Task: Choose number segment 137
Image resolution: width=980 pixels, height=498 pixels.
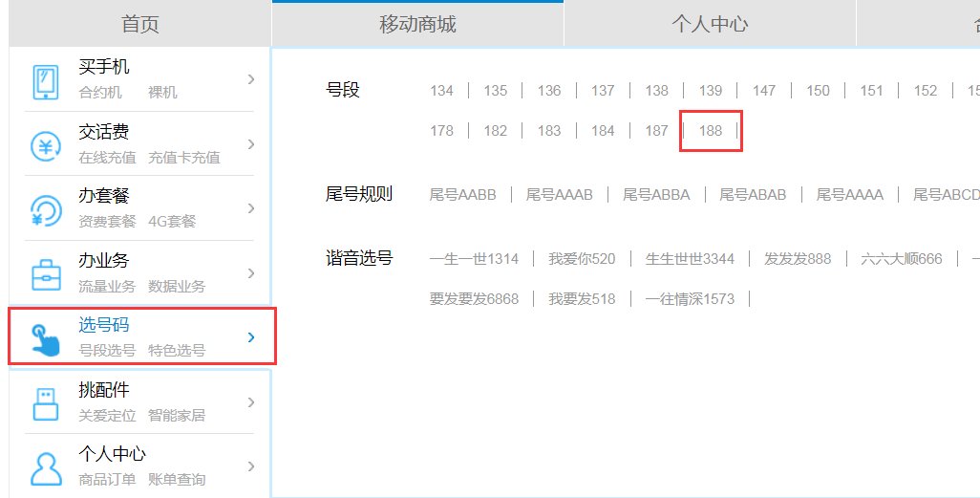Action: 603,91
